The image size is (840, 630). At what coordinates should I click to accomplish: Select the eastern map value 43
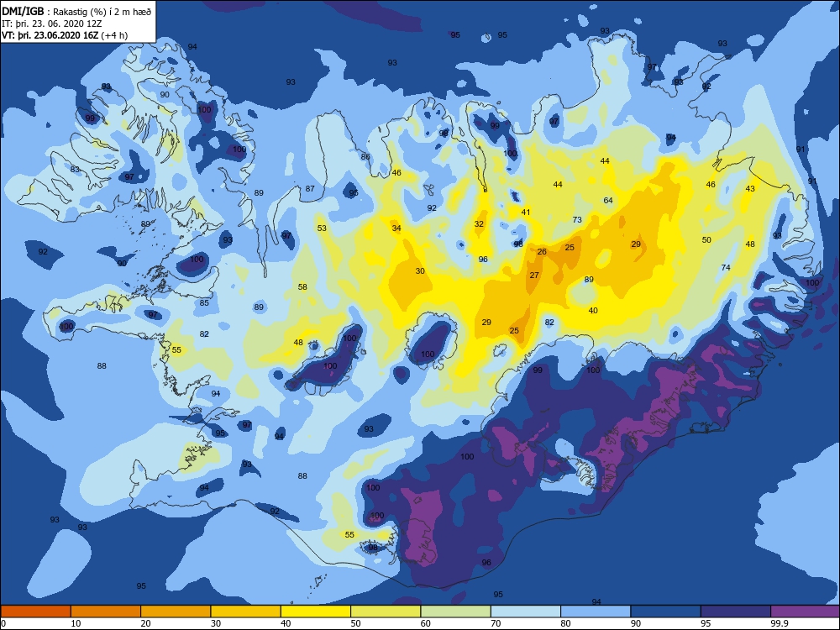(750, 188)
